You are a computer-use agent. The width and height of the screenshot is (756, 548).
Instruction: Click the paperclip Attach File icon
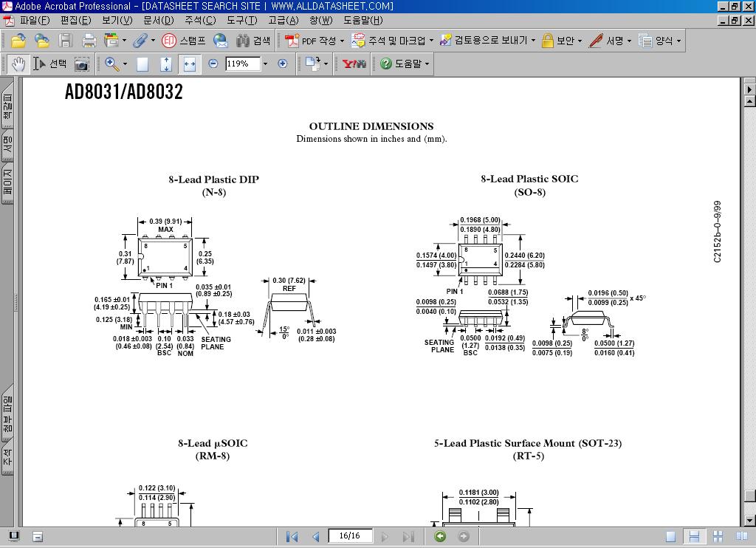click(140, 41)
